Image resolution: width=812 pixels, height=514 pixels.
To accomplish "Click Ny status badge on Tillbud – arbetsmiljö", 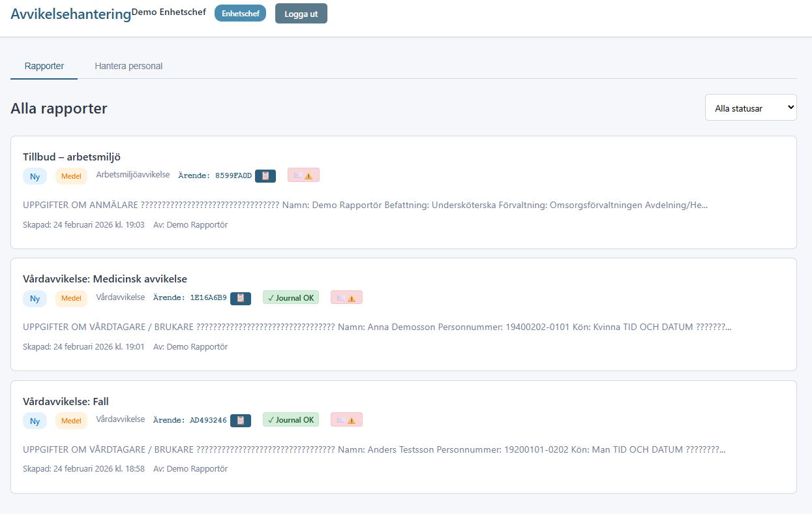I will coord(35,176).
